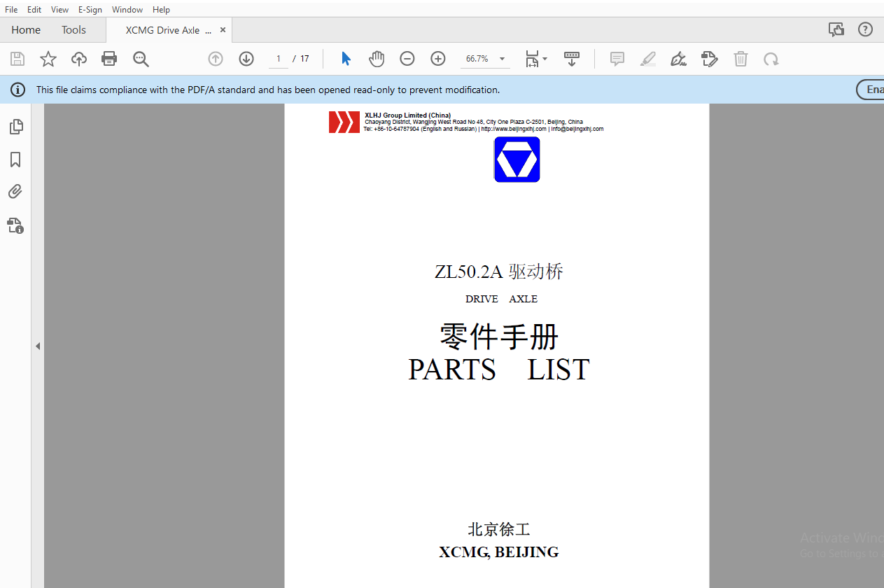This screenshot has width=884, height=588.
Task: Open the bookmarks panel icon
Action: pos(15,160)
